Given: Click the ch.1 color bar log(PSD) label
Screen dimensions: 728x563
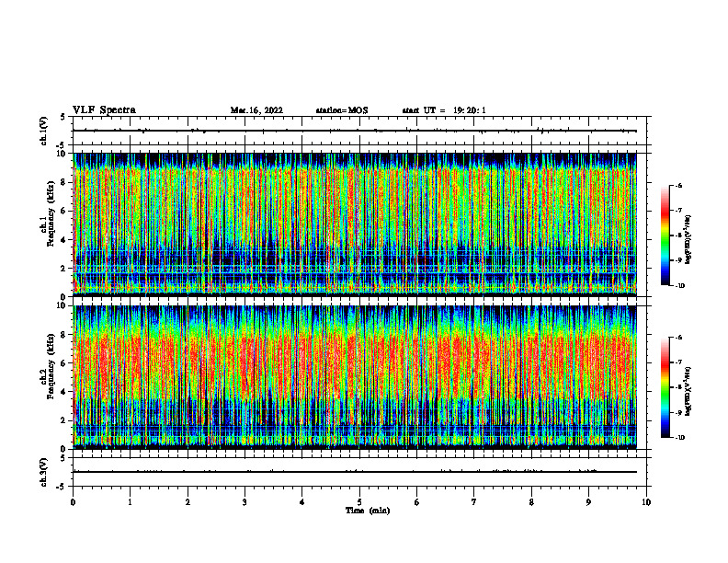Looking at the screenshot, I should pyautogui.click(x=688, y=239).
